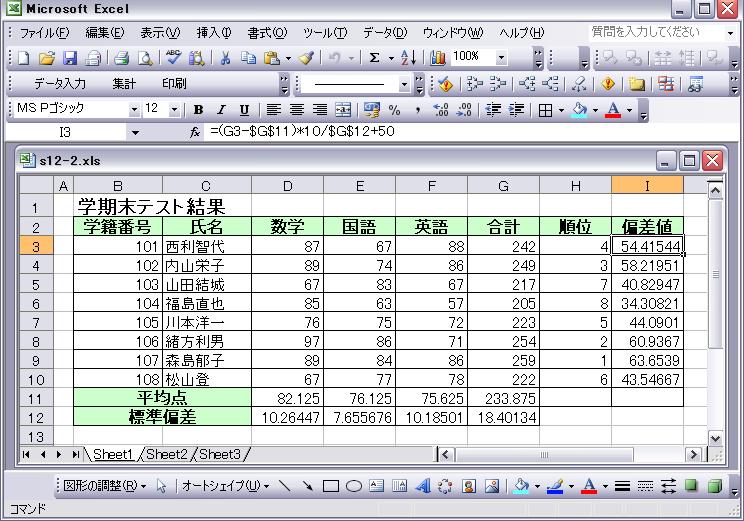744x521 pixels.
Task: Select row header 5
Action: pyautogui.click(x=36, y=285)
